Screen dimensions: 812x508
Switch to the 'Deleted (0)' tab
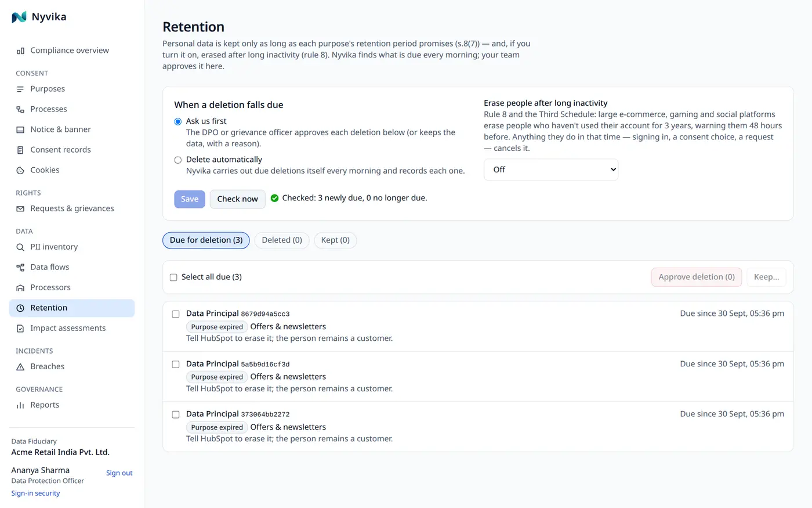[x=282, y=240]
